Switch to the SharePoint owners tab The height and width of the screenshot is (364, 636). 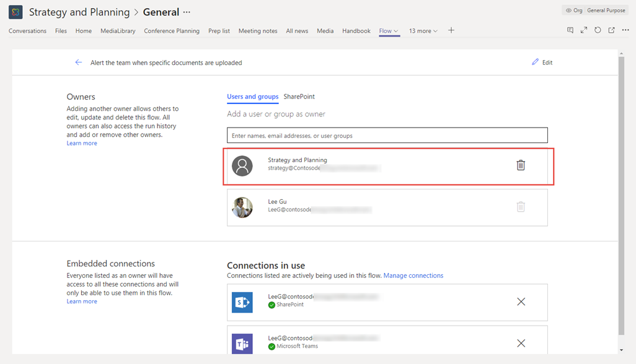(299, 97)
